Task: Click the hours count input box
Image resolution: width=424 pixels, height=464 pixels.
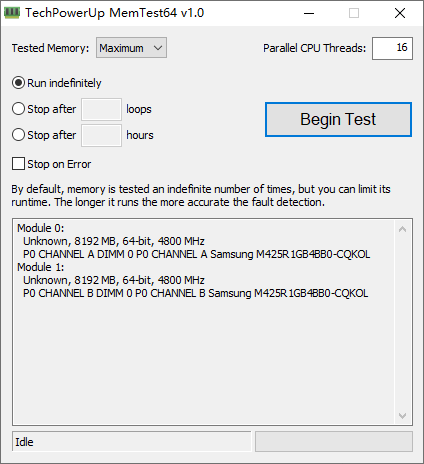Action: tap(101, 135)
